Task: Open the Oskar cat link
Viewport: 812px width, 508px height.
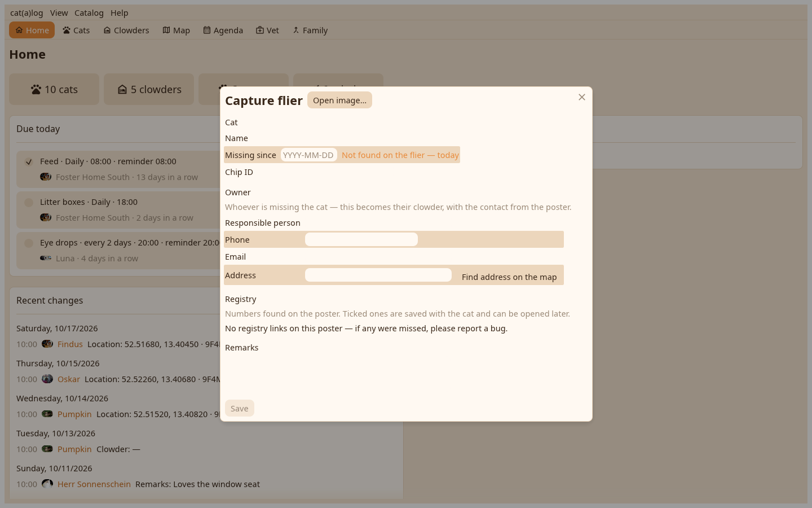Action: pyautogui.click(x=69, y=379)
